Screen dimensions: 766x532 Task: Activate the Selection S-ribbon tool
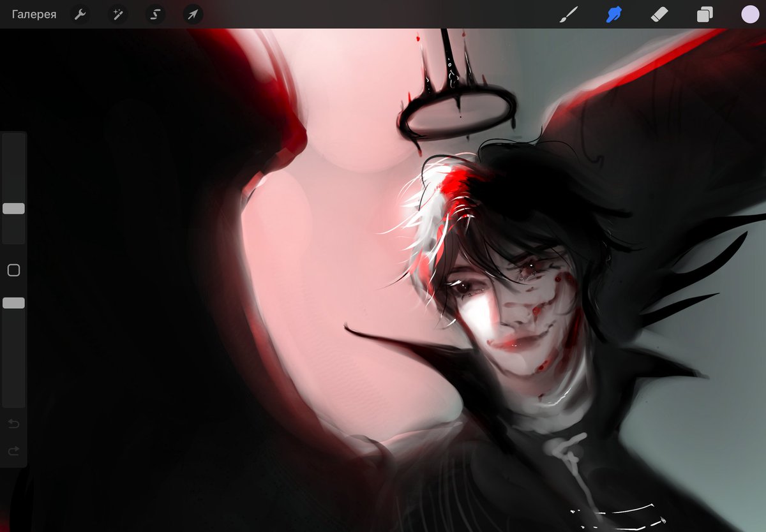point(155,14)
